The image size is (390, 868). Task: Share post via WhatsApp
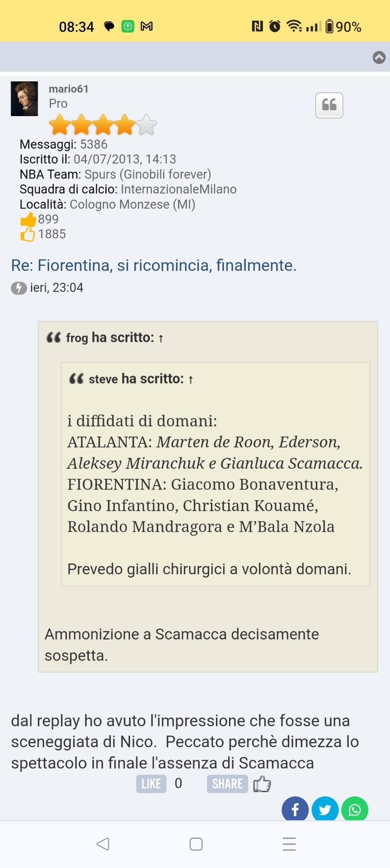pyautogui.click(x=354, y=810)
